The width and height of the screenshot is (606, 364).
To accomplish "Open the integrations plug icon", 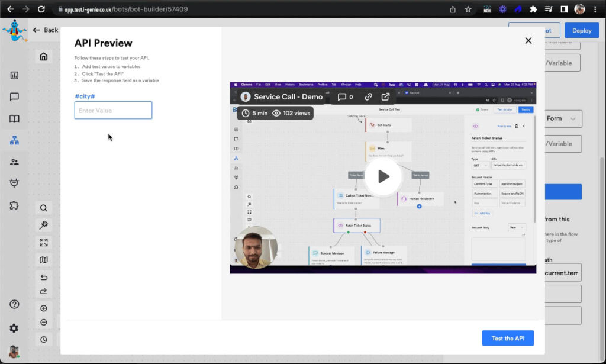I will coord(14,183).
